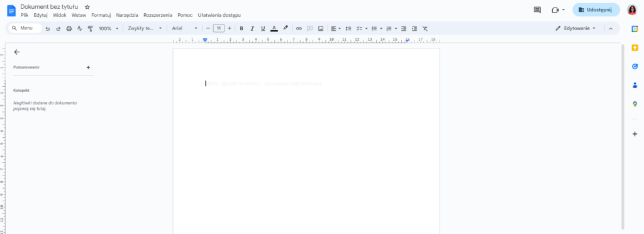Viewport: 644px width, 234px height.
Task: Expand the Edytowanie mode dropdown
Action: pos(575,28)
